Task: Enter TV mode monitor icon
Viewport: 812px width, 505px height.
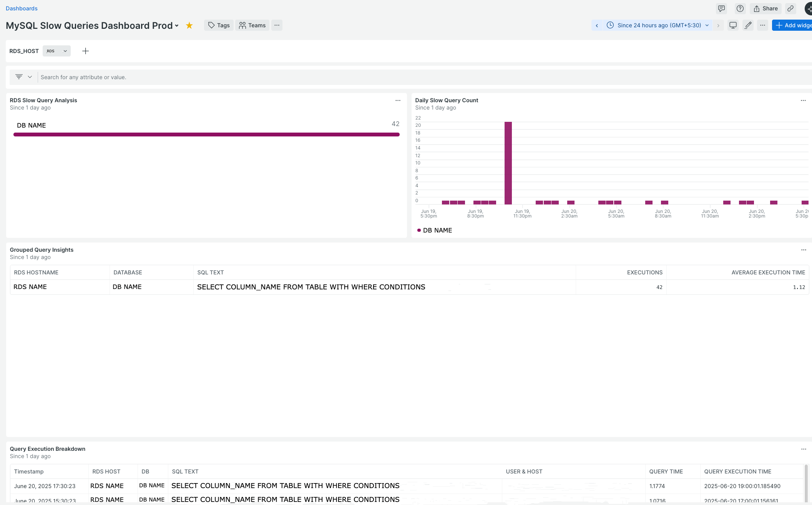Action: point(733,25)
